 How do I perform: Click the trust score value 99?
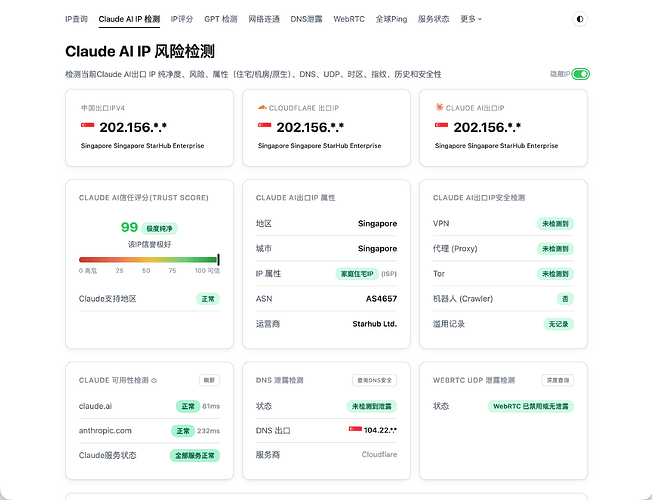tap(129, 227)
